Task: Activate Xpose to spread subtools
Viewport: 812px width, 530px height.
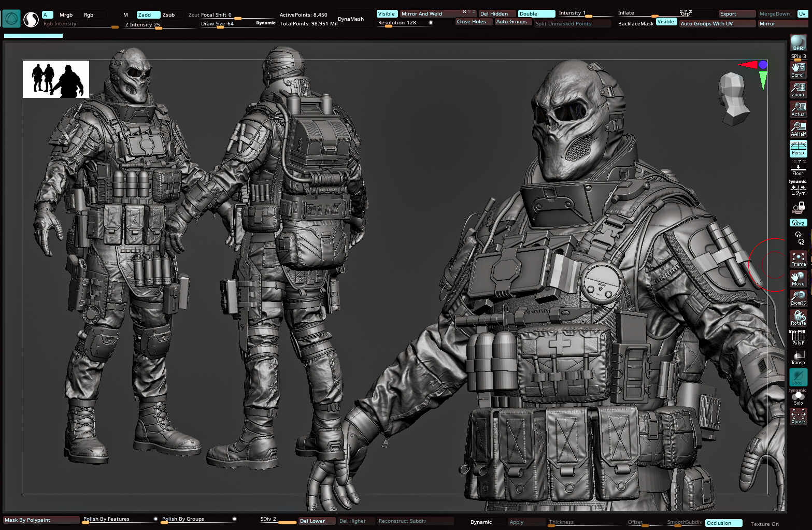Action: [798, 415]
